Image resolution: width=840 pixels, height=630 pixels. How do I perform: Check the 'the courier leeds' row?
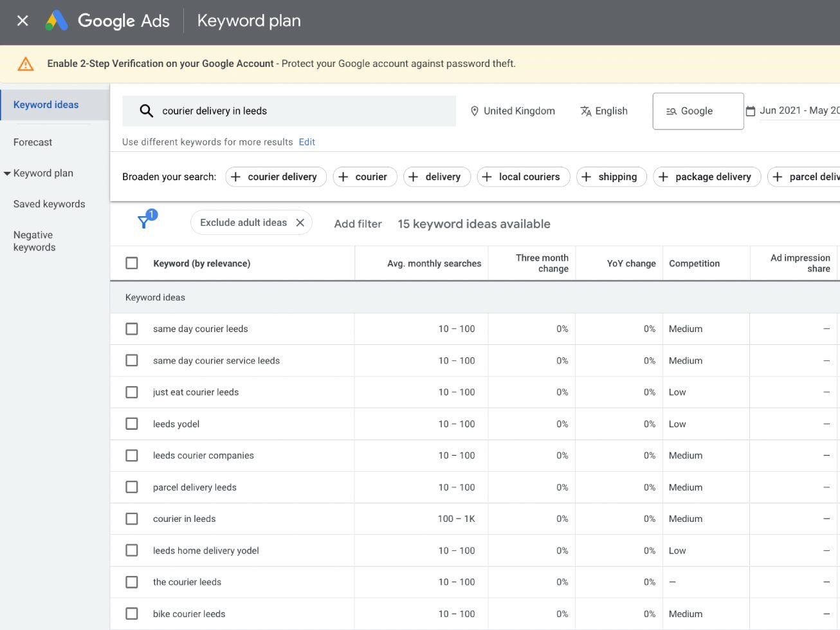pyautogui.click(x=132, y=582)
